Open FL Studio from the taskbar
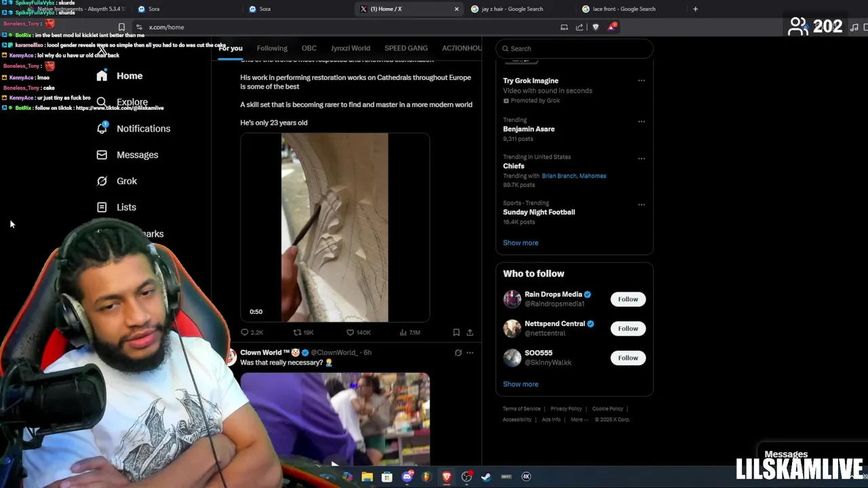Screen dimensions: 868x488 click(x=427, y=476)
